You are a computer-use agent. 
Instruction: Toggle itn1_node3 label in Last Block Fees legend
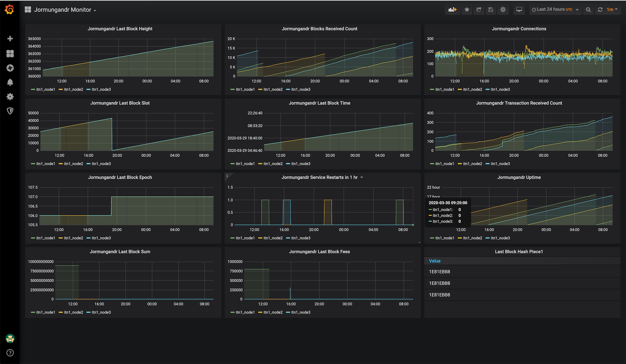coord(301,312)
